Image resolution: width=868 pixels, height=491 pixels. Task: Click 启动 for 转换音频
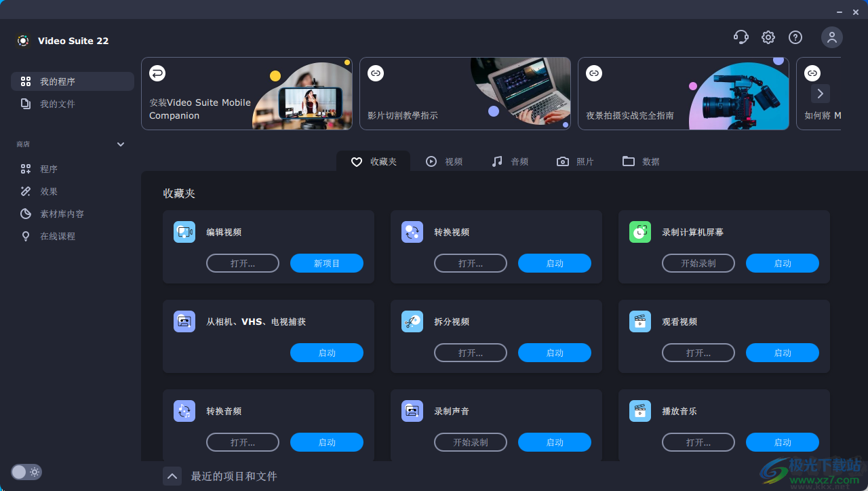coord(327,442)
